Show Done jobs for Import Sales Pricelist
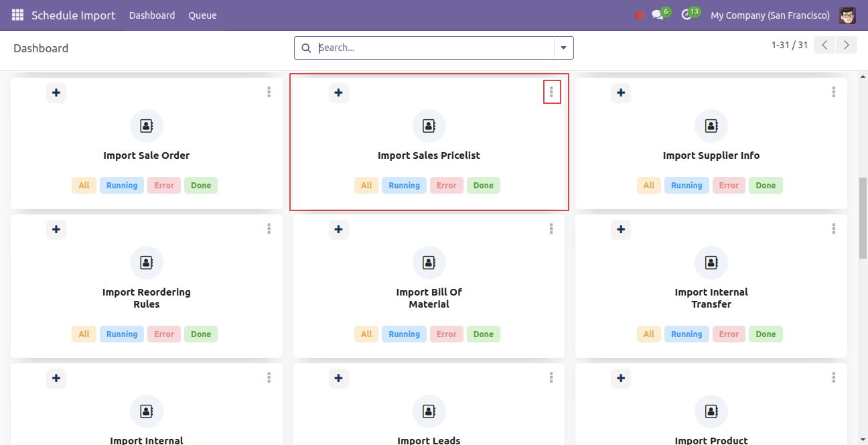The height and width of the screenshot is (445, 868). pos(484,186)
